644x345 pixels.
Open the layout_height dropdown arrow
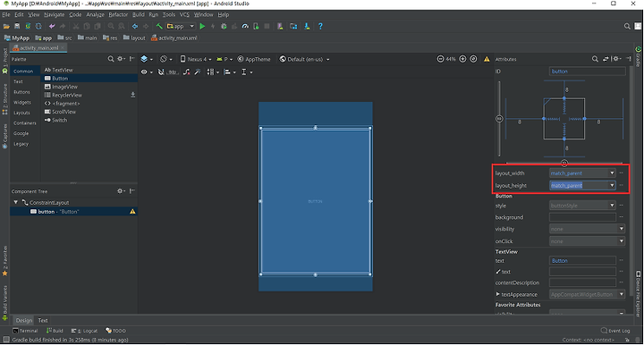click(612, 185)
